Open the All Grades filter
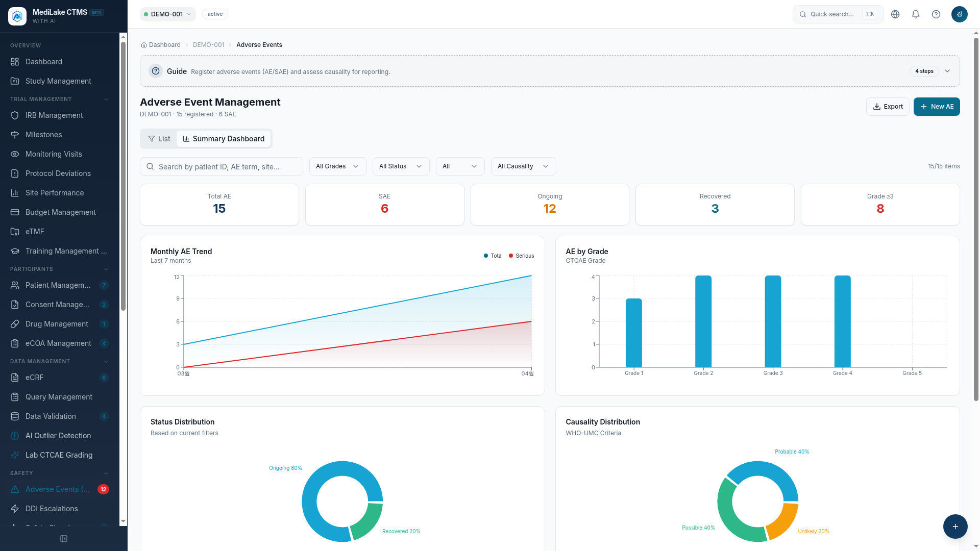The image size is (980, 551). point(337,166)
